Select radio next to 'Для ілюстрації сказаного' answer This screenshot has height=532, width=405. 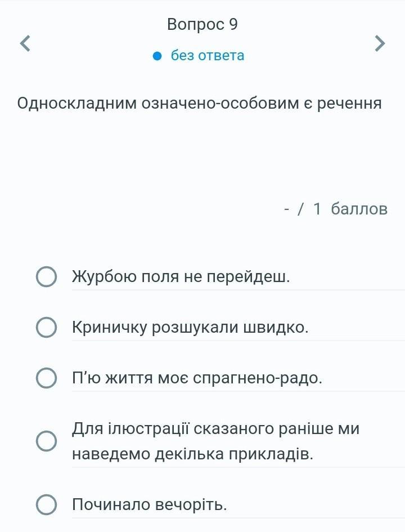coord(46,441)
